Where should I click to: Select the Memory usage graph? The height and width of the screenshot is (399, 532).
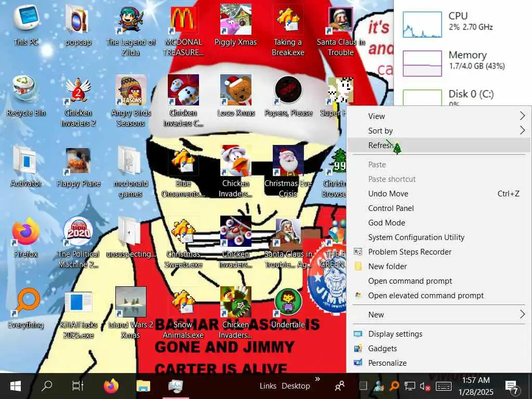(x=422, y=63)
